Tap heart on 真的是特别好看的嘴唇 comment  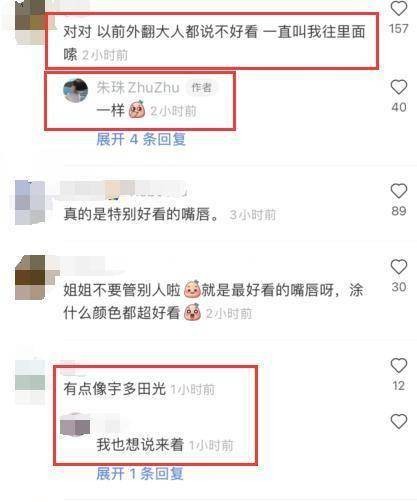(x=399, y=191)
